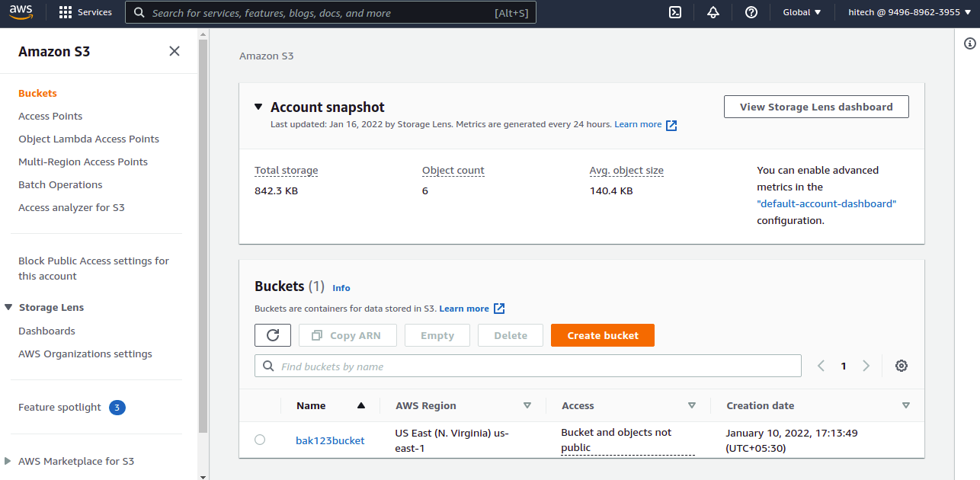The height and width of the screenshot is (480, 980).
Task: Click the Copy ARN button
Action: coord(348,335)
